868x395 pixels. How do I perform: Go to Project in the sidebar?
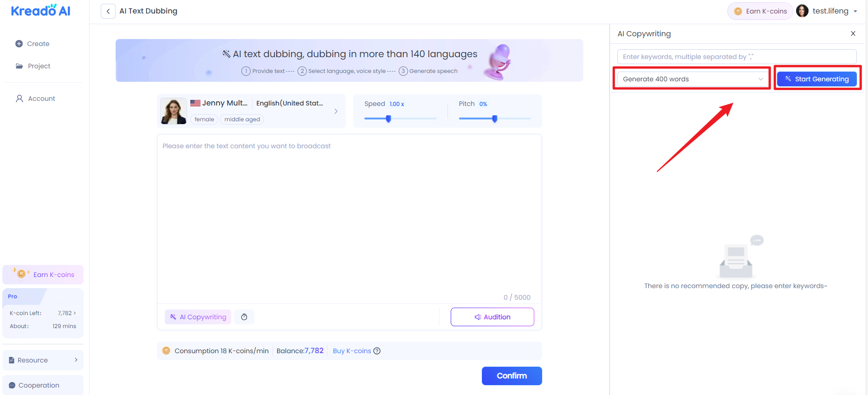coord(39,66)
